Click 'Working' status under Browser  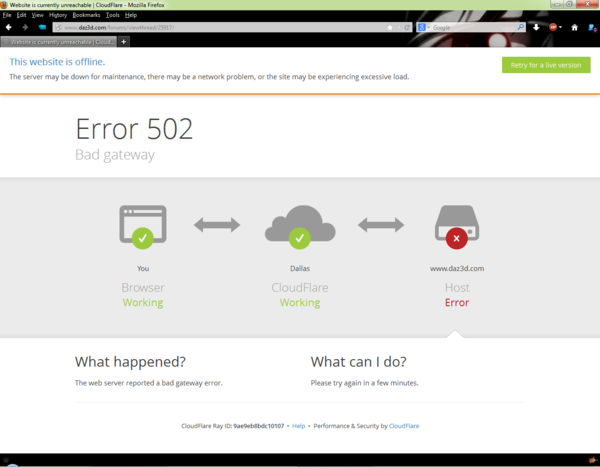tap(143, 303)
